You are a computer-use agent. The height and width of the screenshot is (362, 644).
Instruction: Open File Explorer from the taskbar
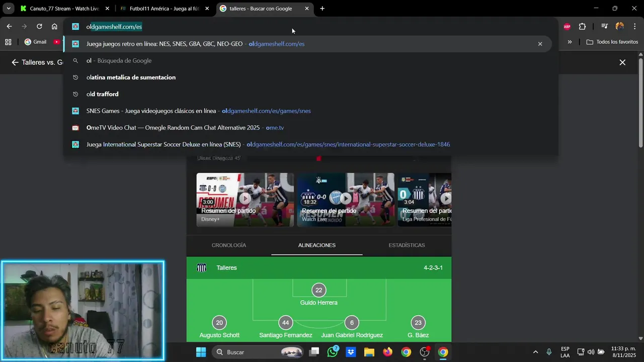tap(369, 352)
